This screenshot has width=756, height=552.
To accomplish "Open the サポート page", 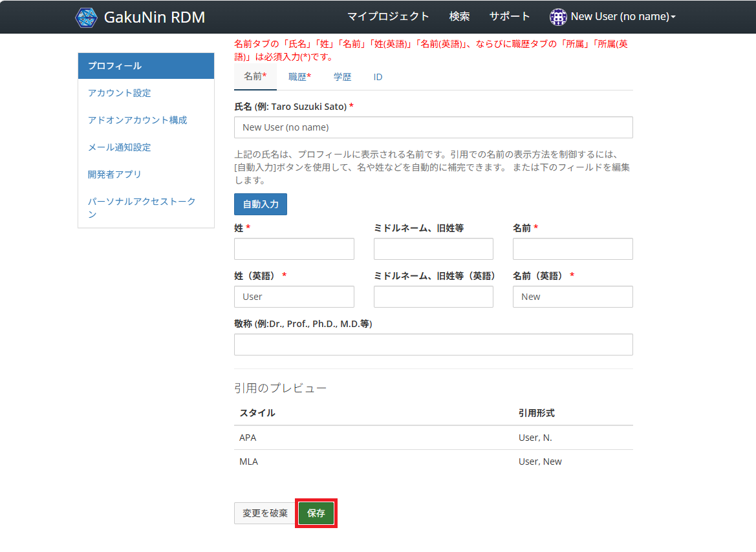I will point(510,16).
